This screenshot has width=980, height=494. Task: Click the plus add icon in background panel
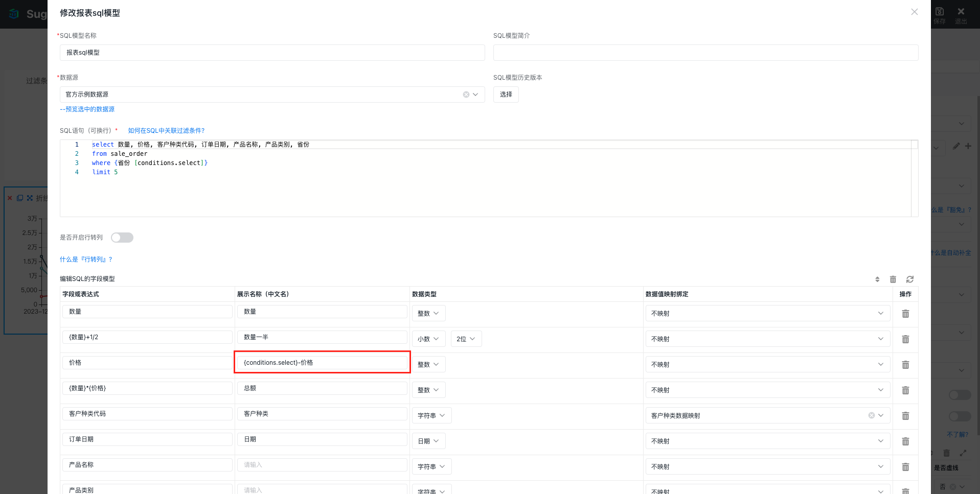tap(968, 146)
